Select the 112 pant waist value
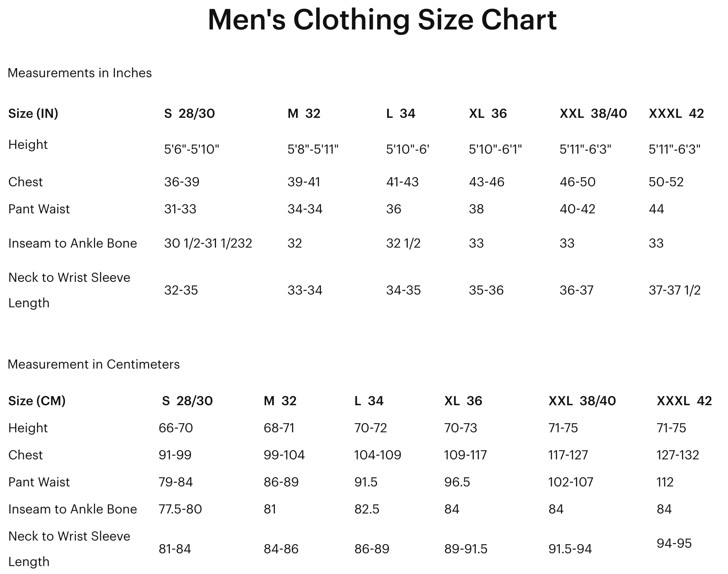 665,482
